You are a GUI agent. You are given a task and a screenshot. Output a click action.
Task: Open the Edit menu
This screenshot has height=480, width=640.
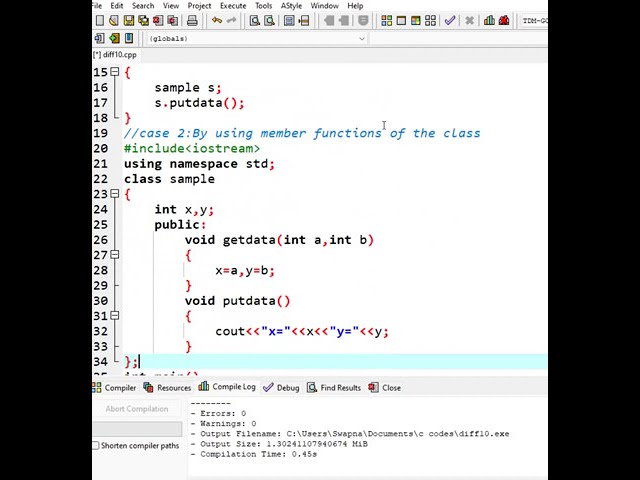(x=117, y=6)
